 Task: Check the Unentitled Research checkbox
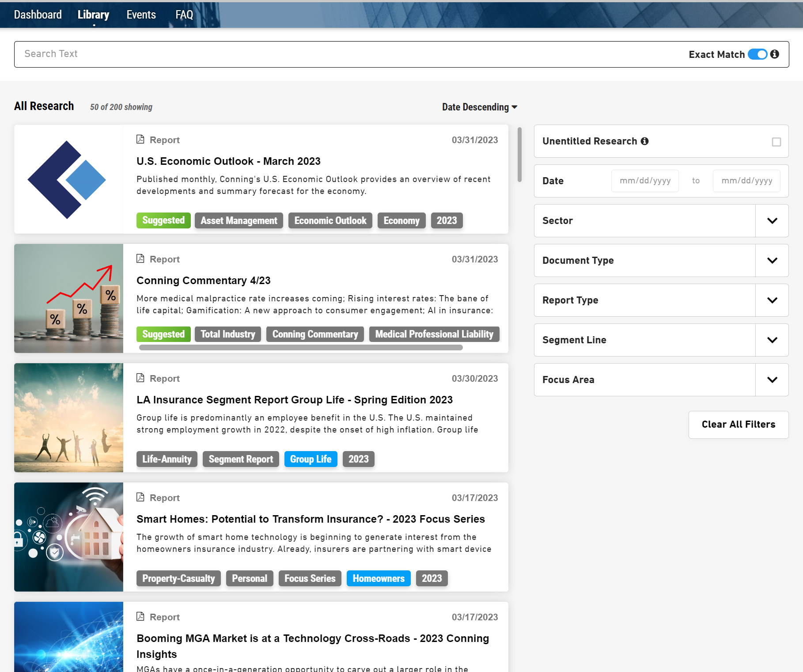tap(776, 142)
